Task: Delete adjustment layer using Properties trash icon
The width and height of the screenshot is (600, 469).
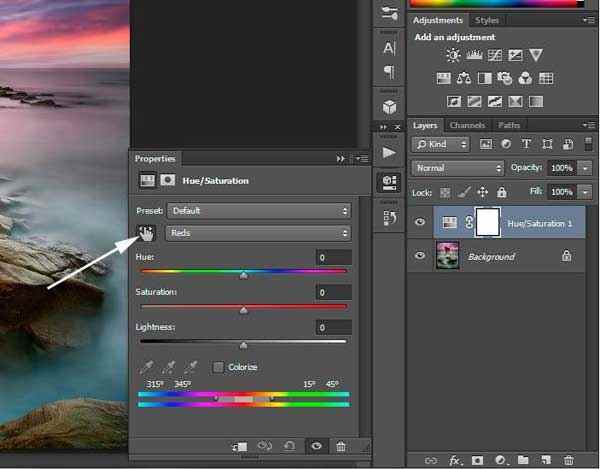Action: (341, 447)
